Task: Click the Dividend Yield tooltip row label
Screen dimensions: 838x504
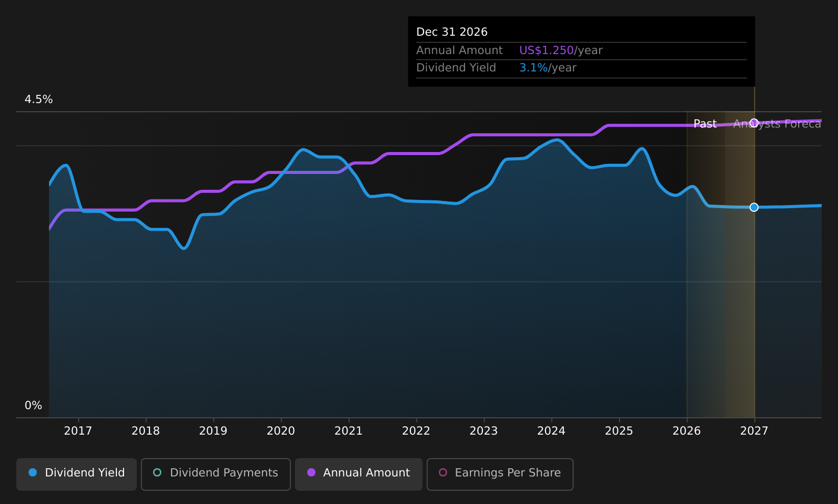Action: click(456, 68)
